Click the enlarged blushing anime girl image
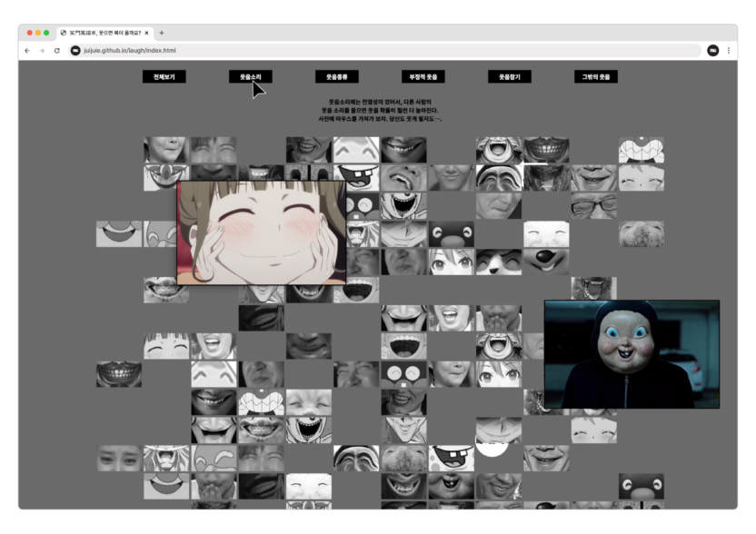Screen dimensions: 756x534 pos(261,232)
